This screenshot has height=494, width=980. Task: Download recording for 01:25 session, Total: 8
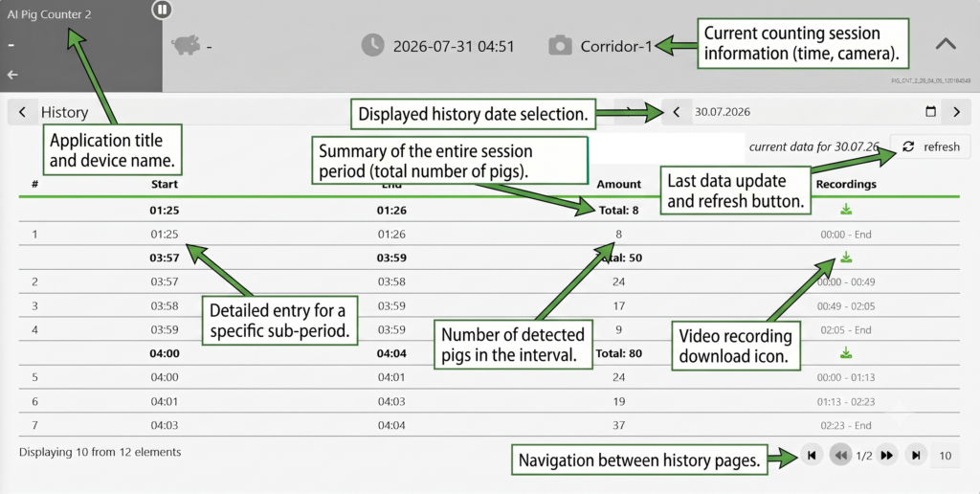coord(846,210)
